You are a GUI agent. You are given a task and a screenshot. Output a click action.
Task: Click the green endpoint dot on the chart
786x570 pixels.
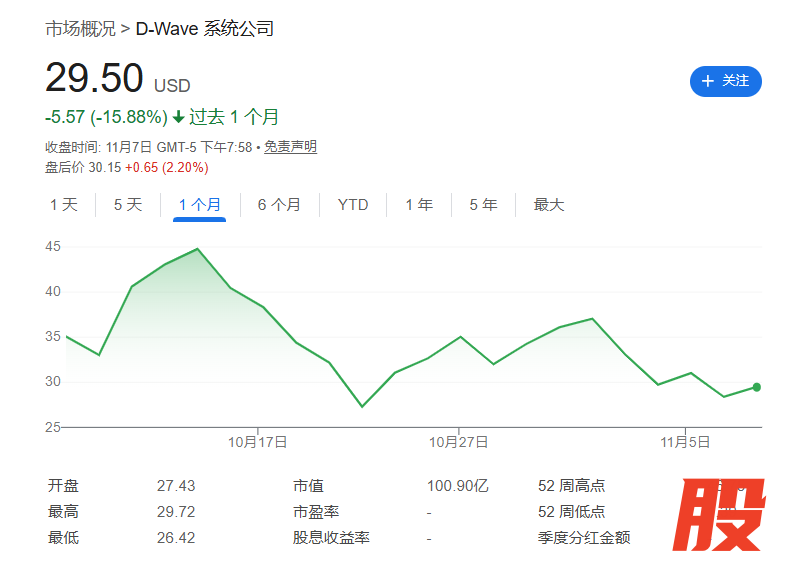click(757, 387)
